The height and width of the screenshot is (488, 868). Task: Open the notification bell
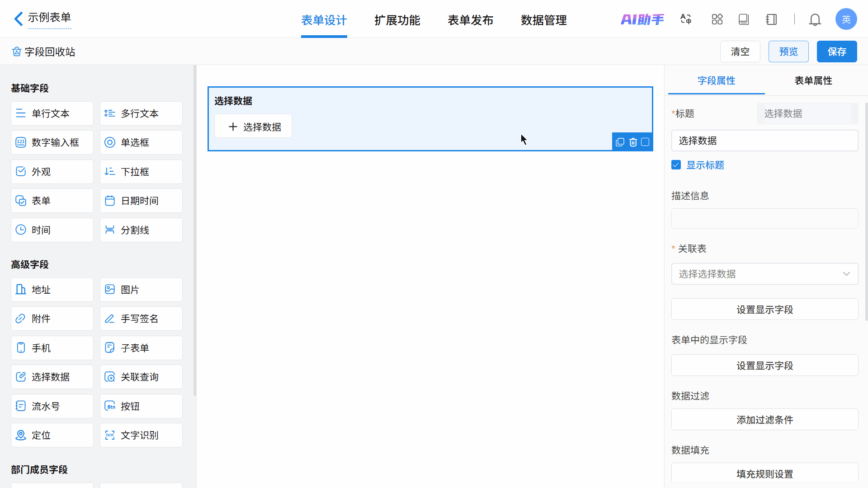pos(815,20)
